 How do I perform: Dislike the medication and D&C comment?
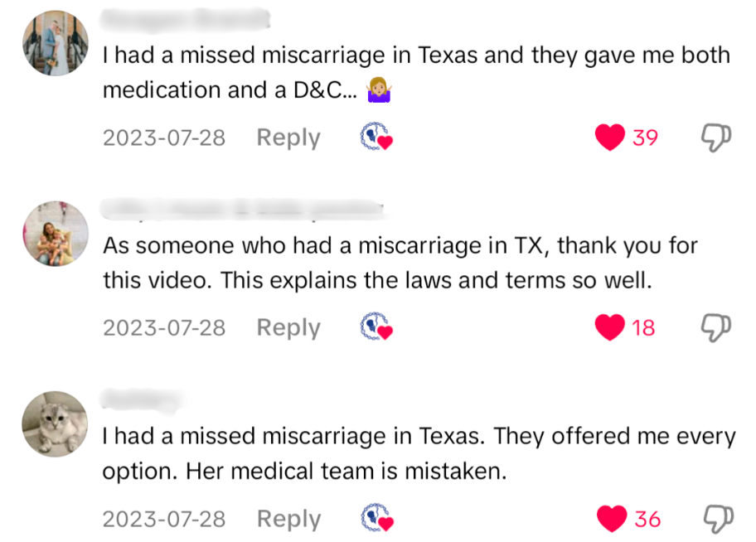point(716,138)
